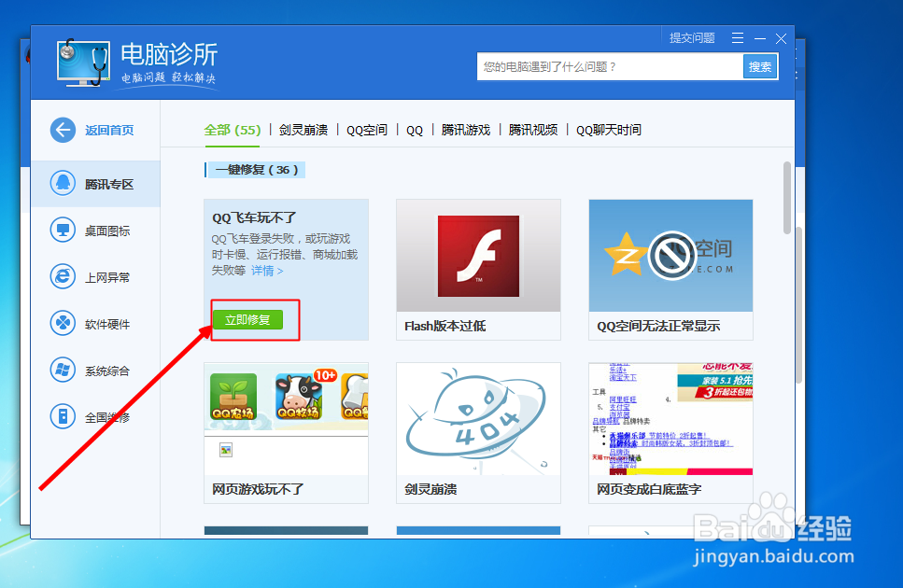Click the 电脑诊所 stethoscope monitor logo

coord(83,63)
